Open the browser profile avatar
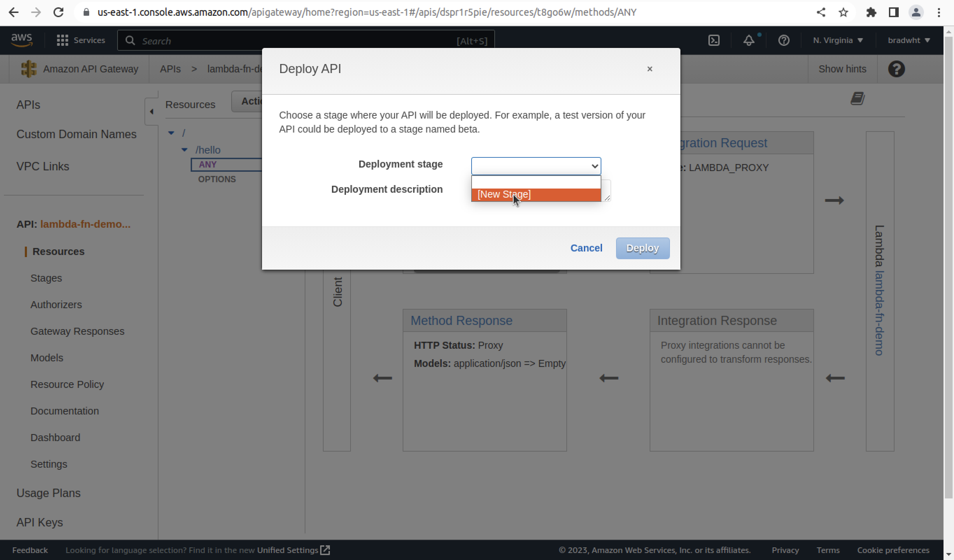 [916, 12]
